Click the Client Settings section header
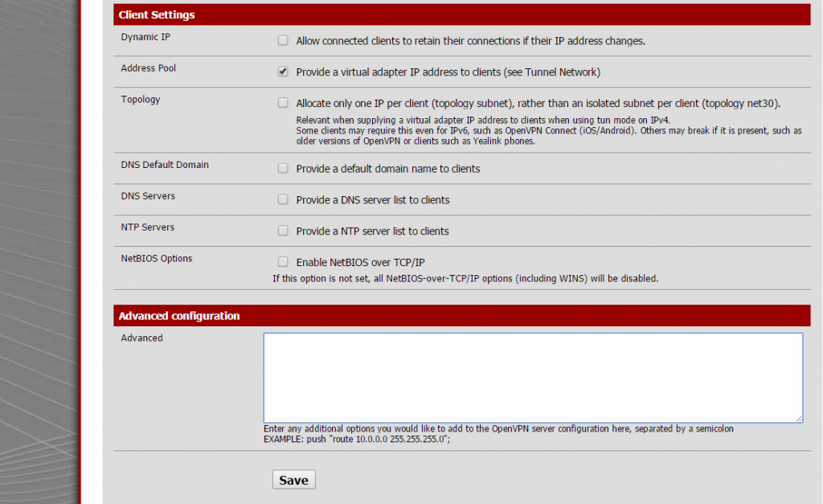823x504 pixels. click(x=462, y=14)
